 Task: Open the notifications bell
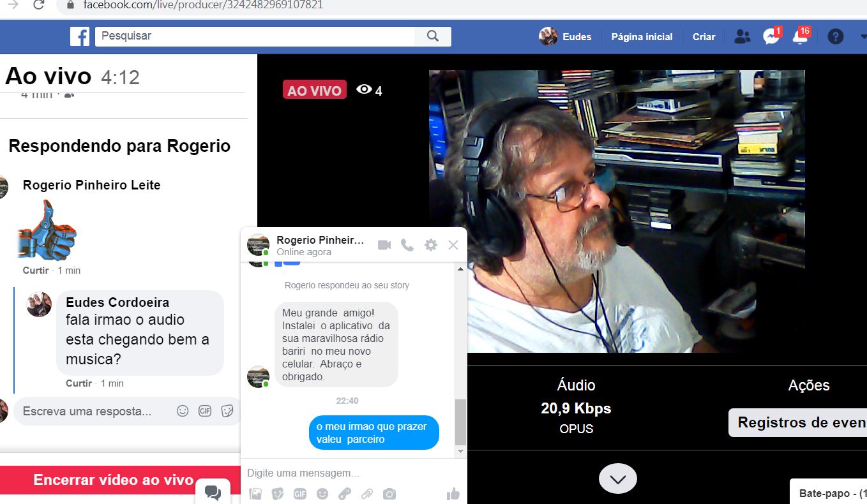(800, 37)
